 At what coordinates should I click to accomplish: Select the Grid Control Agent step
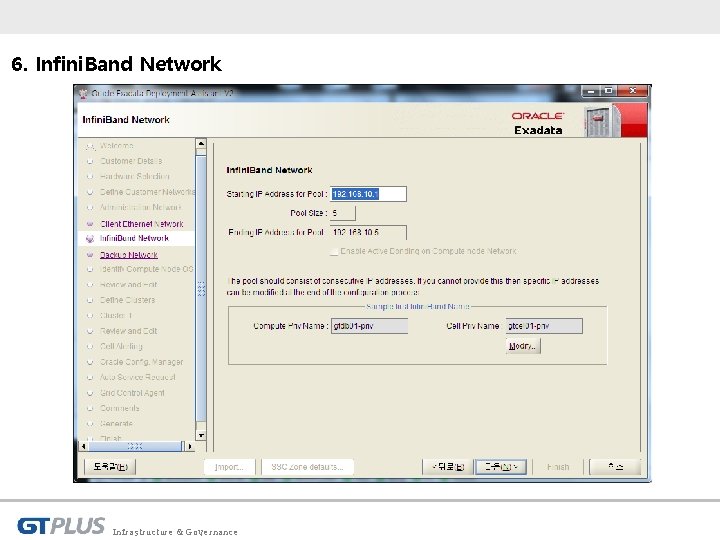132,393
